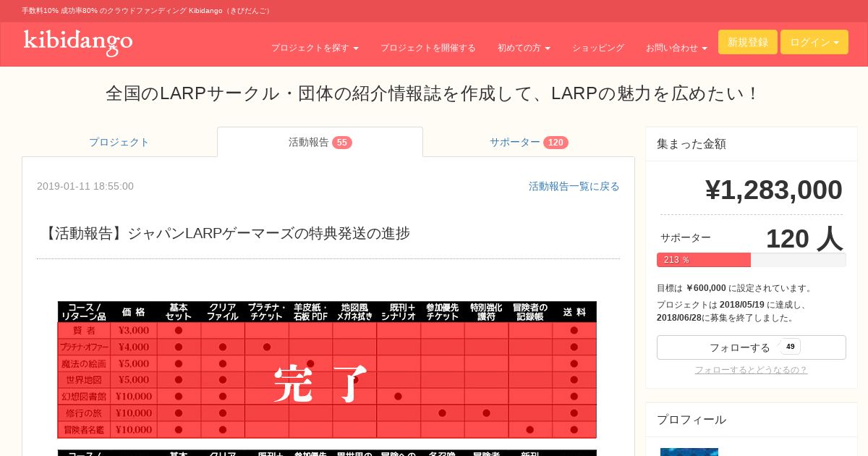868x456 pixels.
Task: Click the プロフィール panel header
Action: (x=752, y=420)
